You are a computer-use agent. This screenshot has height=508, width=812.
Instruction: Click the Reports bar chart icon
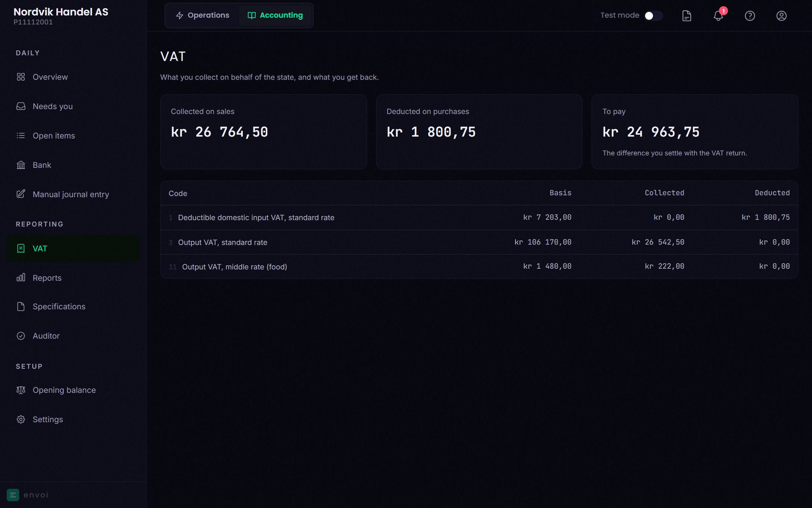tap(21, 278)
